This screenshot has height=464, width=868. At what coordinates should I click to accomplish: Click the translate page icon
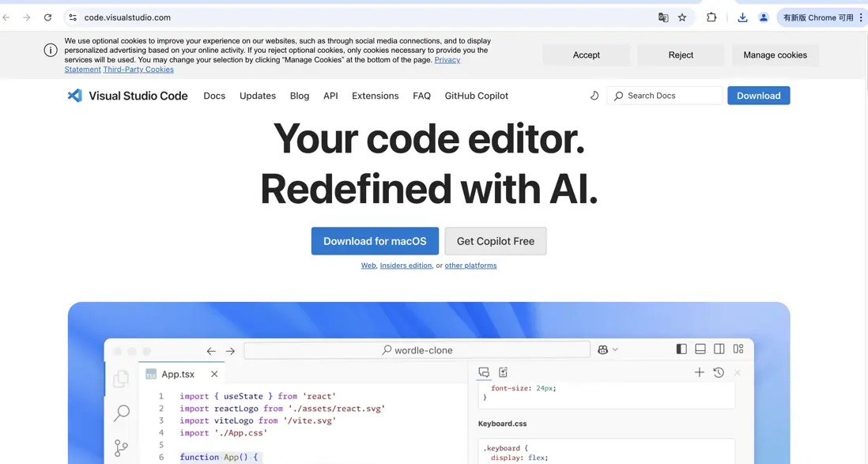[x=663, y=17]
